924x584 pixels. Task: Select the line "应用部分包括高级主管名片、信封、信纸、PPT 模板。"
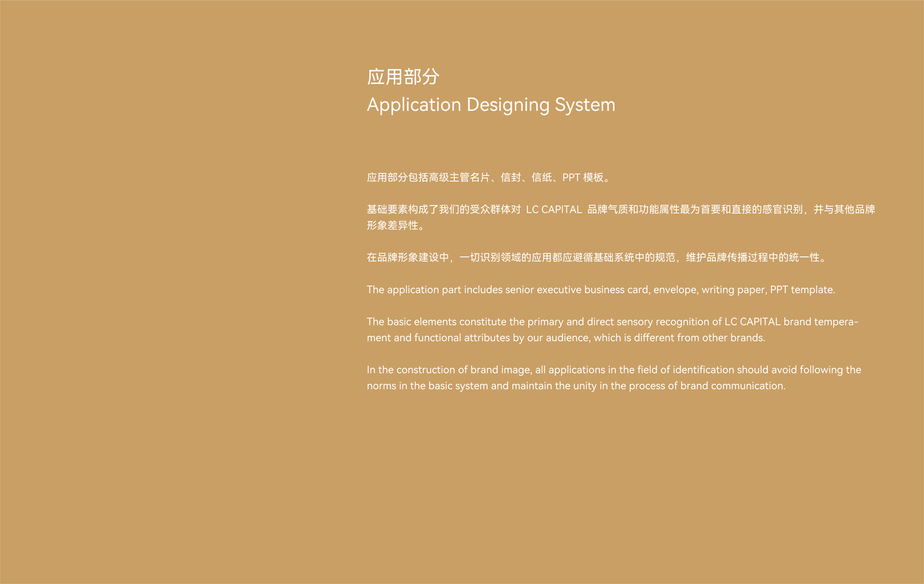point(490,177)
